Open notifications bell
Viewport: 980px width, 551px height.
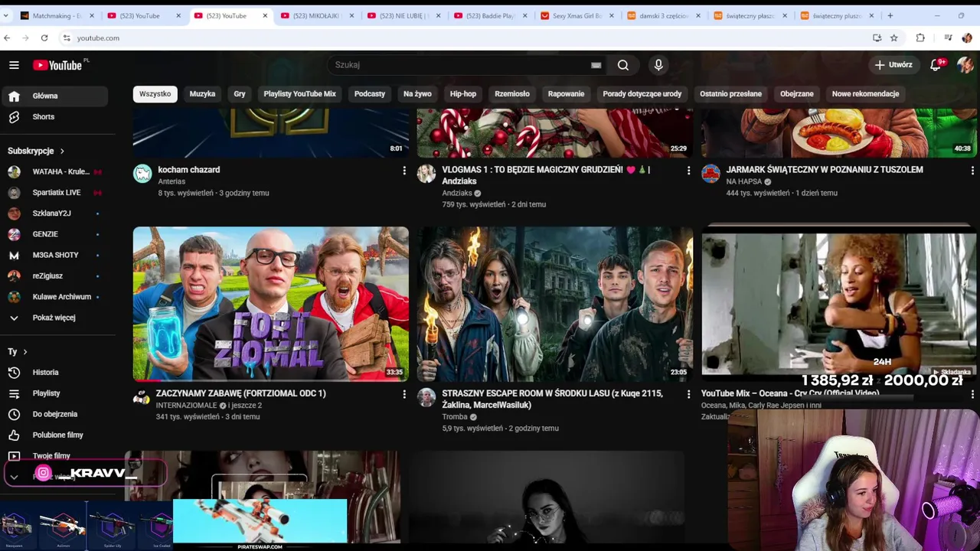[x=936, y=65]
